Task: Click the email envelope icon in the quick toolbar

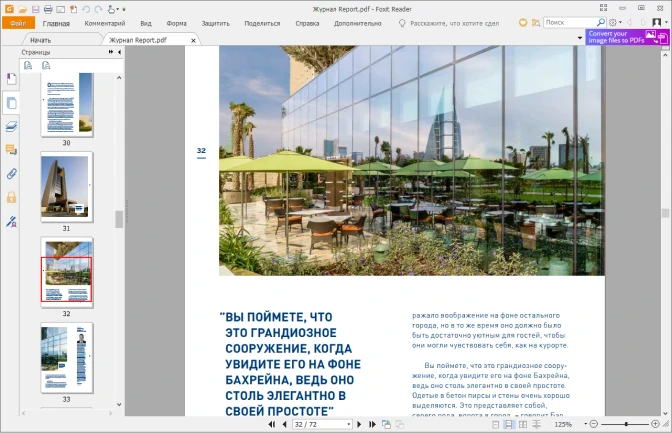Action: 61,9
